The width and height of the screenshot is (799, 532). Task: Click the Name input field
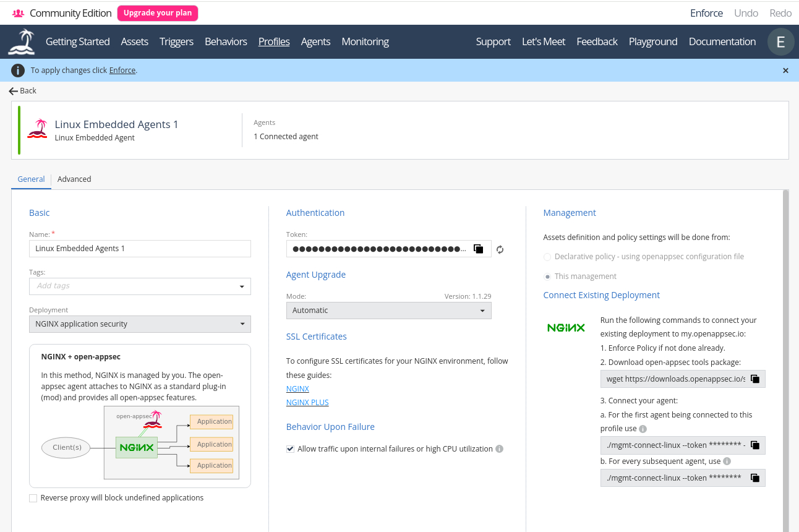tap(140, 249)
